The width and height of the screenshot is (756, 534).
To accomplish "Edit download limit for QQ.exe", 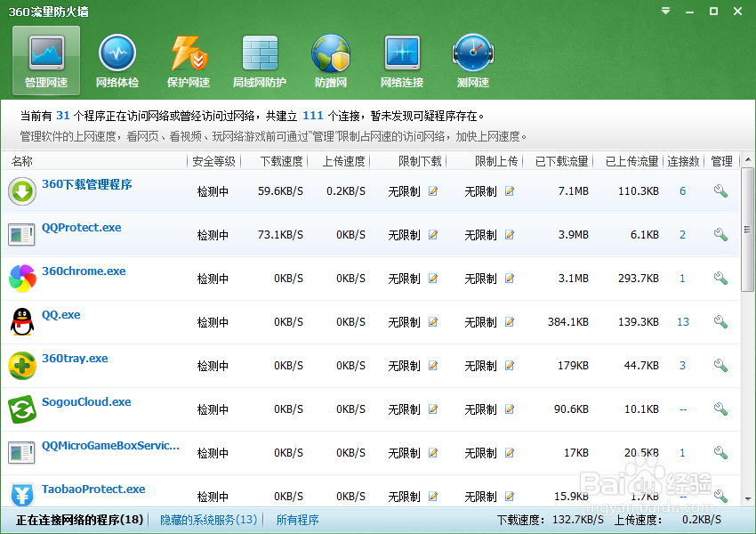I will 433,322.
